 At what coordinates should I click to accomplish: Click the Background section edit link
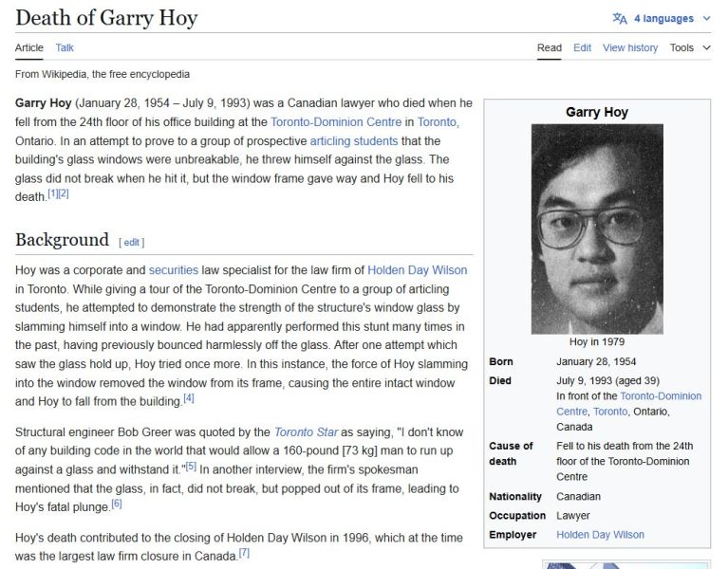[132, 242]
